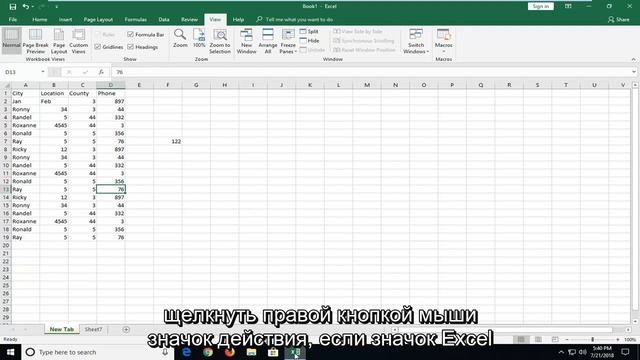
Task: Open Microsoft Edge from taskbar
Action: point(186,352)
